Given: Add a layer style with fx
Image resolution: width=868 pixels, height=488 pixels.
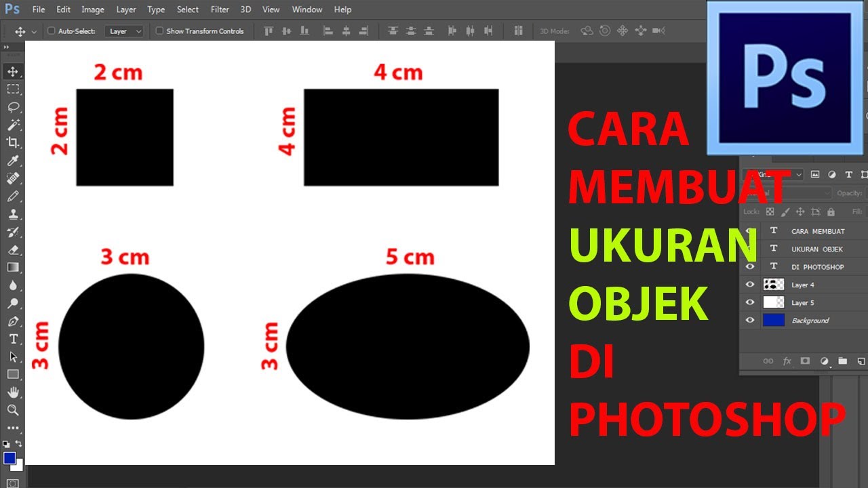Looking at the screenshot, I should [x=787, y=361].
